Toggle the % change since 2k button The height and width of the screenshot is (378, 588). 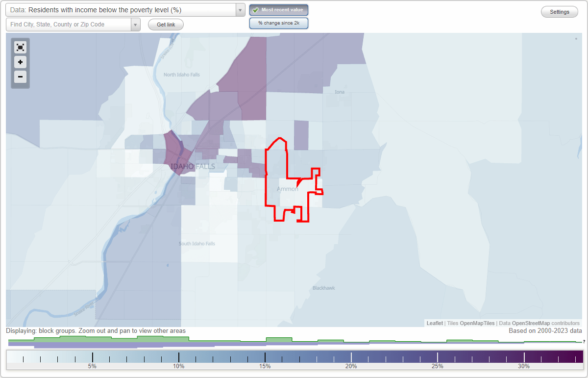tap(278, 23)
